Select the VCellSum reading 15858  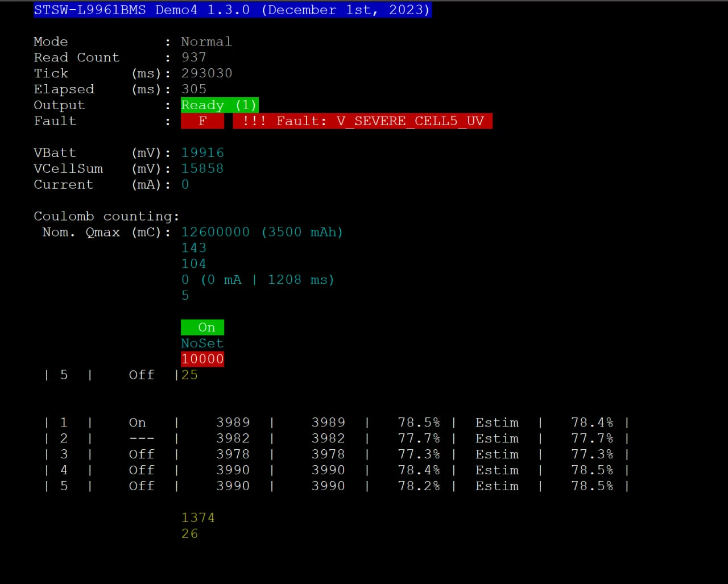click(x=202, y=169)
